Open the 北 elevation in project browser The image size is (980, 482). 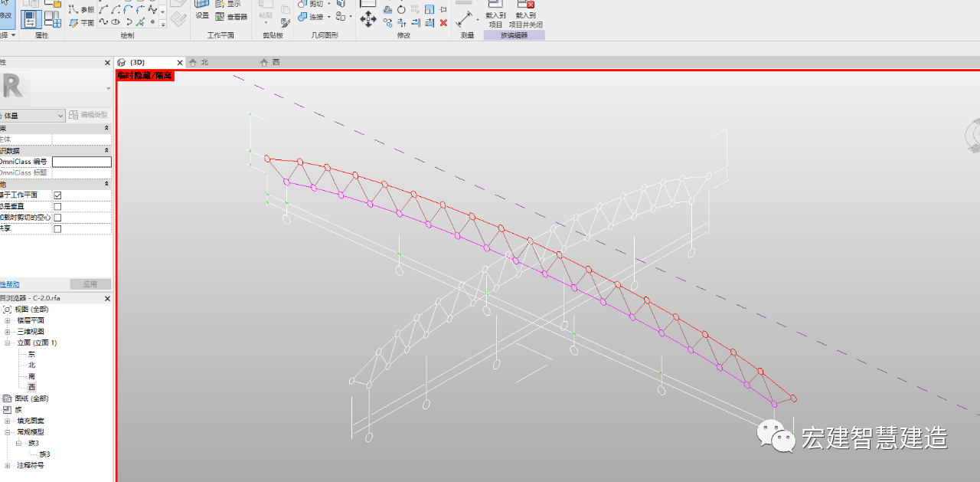click(31, 365)
